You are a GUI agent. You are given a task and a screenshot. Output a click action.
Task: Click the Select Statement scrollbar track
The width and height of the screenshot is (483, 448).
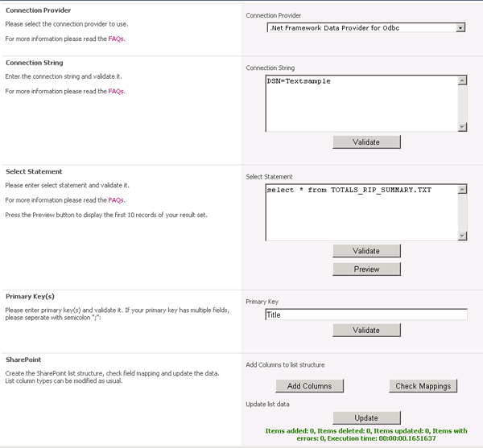[x=462, y=212]
